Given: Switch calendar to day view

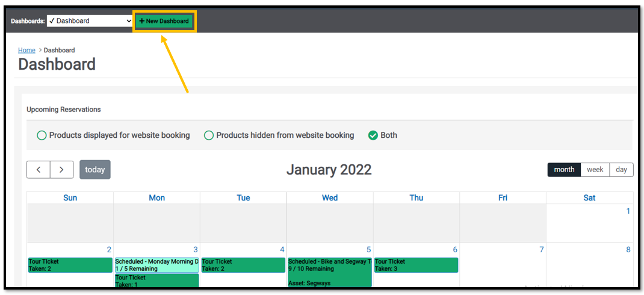Looking at the screenshot, I should point(621,170).
